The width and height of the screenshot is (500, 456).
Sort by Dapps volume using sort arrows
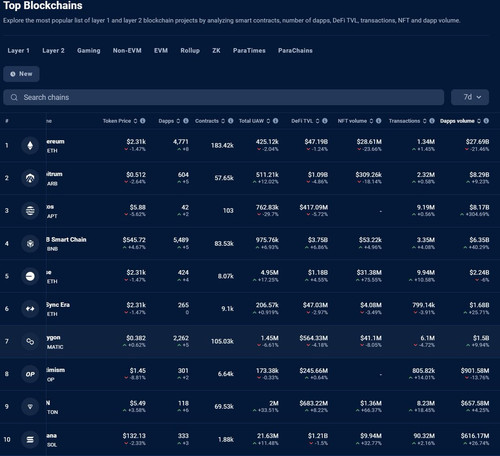point(479,121)
